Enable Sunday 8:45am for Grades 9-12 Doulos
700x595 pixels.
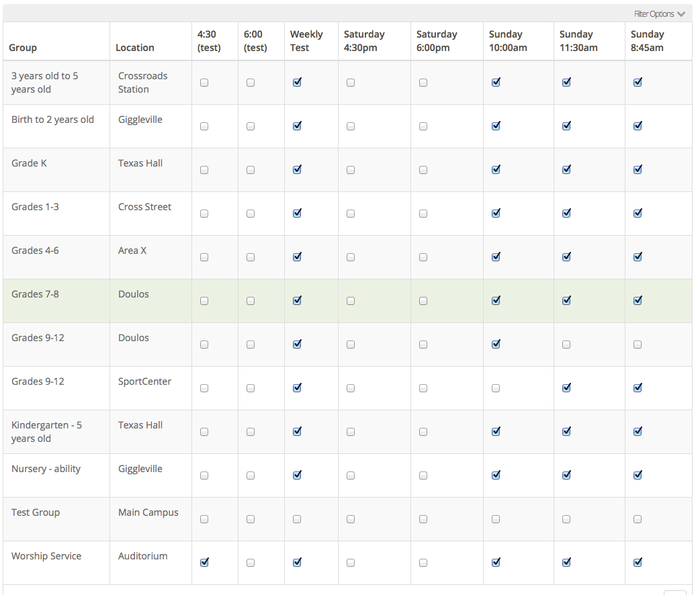[637, 344]
